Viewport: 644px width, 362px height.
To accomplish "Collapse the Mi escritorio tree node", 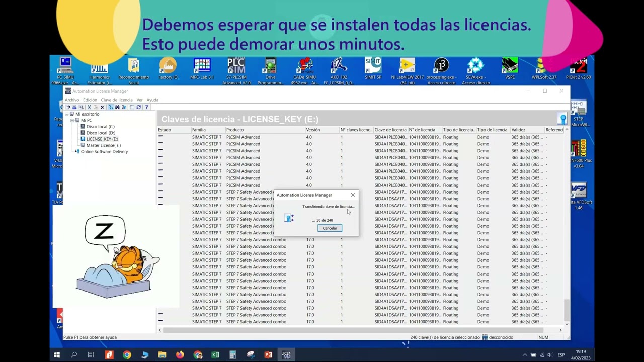I will pyautogui.click(x=66, y=114).
